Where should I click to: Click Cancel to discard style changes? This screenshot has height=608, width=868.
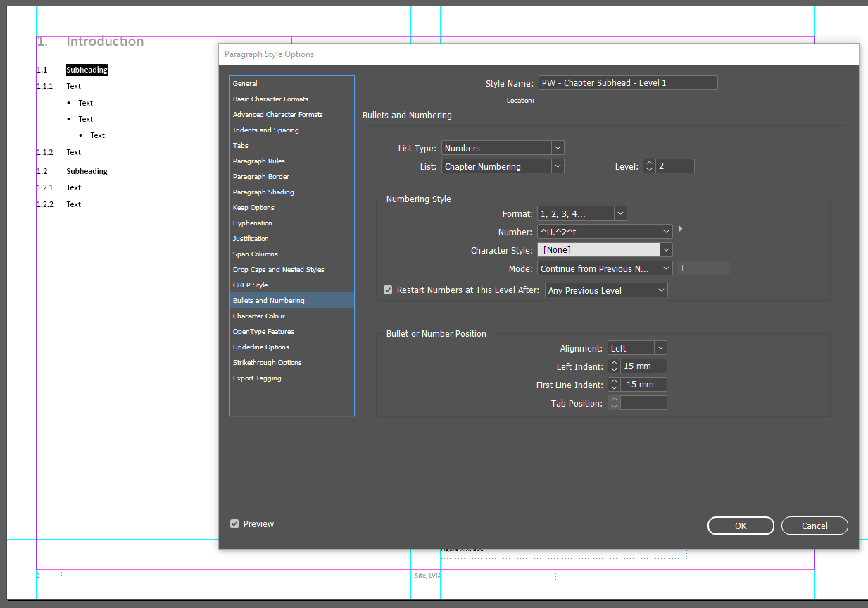point(814,525)
